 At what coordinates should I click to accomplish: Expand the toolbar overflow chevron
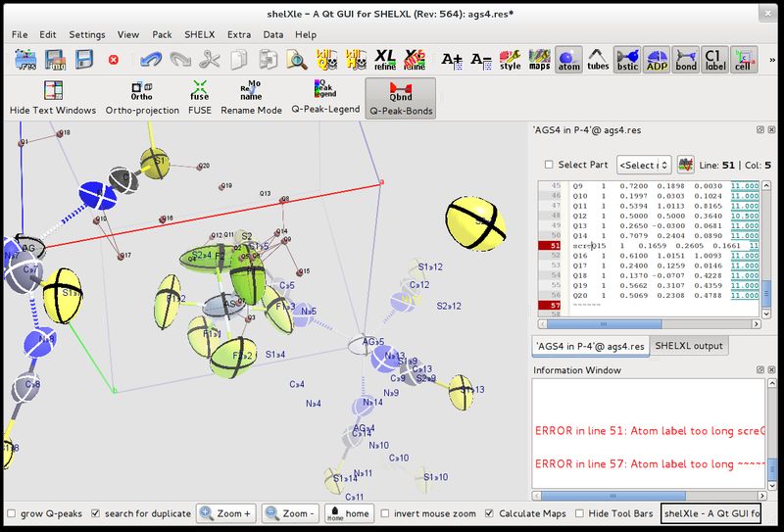pyautogui.click(x=772, y=60)
